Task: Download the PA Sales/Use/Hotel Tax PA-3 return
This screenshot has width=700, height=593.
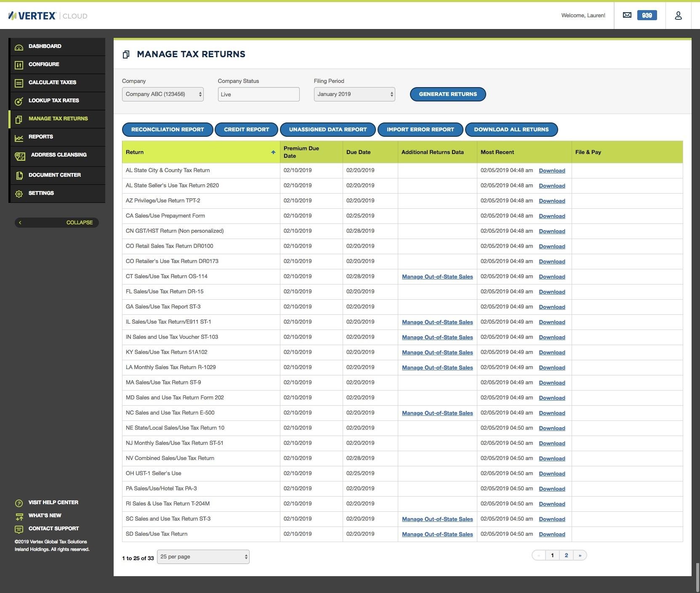Action: point(552,489)
